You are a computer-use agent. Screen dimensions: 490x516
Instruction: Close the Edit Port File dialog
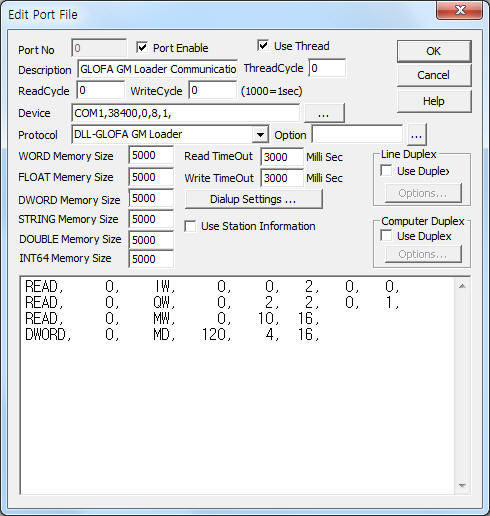click(460, 10)
